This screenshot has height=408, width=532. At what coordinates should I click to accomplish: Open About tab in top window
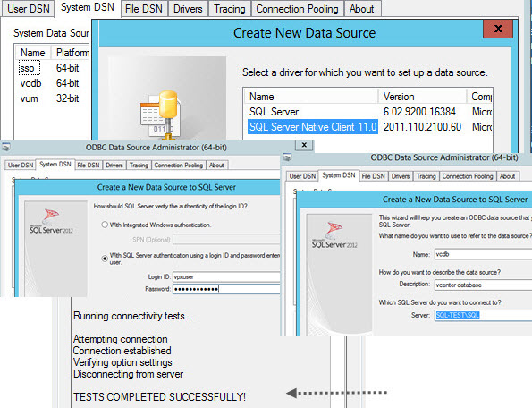[x=362, y=8]
